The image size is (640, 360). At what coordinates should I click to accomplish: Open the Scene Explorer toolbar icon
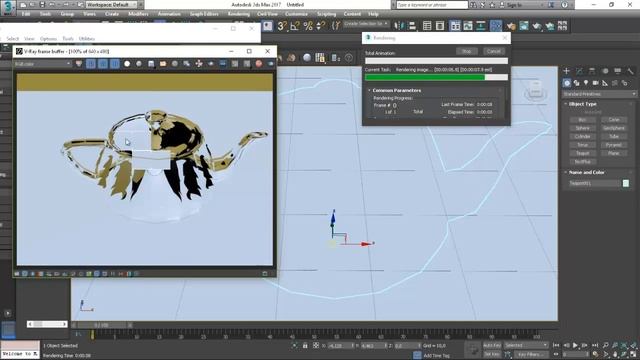pyautogui.click(x=427, y=26)
